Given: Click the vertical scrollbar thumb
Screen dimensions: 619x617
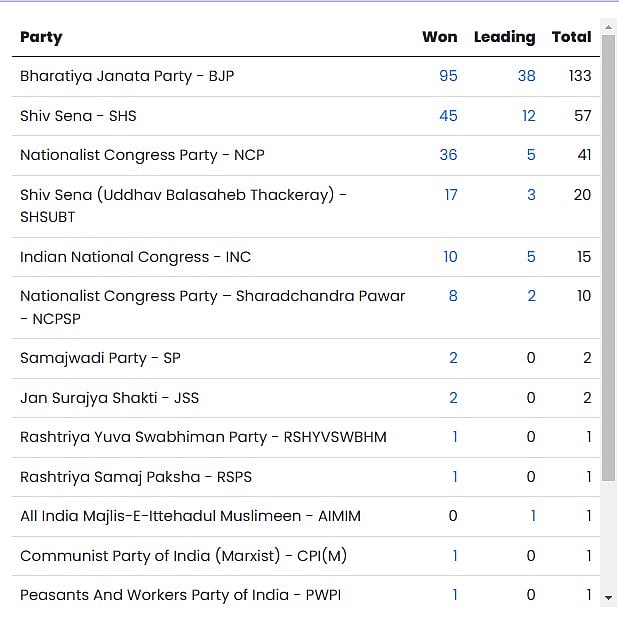Looking at the screenshot, I should [608, 257].
